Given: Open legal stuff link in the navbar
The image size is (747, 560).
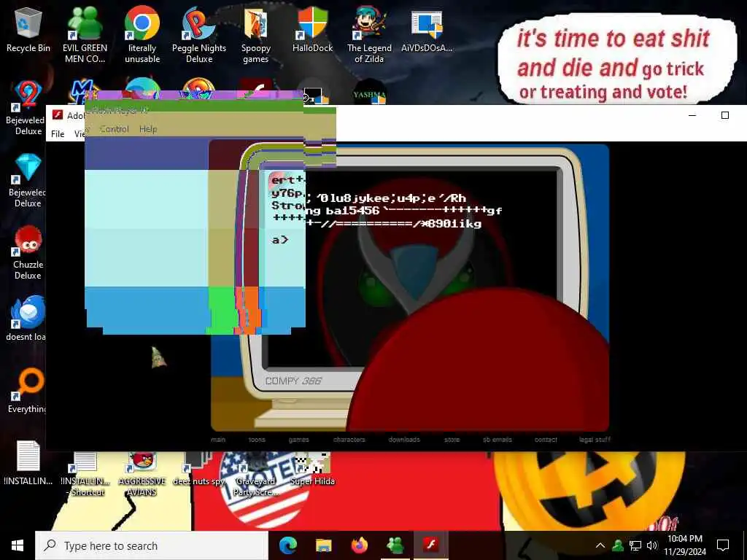Looking at the screenshot, I should pos(595,440).
